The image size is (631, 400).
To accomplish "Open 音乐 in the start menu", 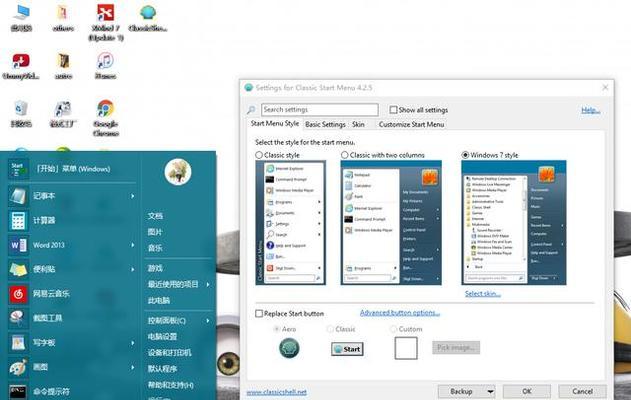I will (155, 248).
